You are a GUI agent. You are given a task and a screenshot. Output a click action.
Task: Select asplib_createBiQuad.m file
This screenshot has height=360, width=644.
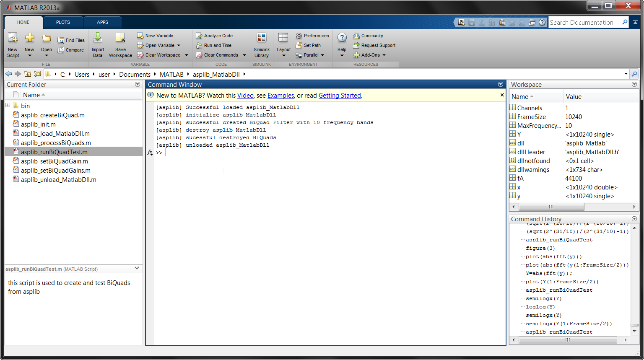[x=53, y=115]
